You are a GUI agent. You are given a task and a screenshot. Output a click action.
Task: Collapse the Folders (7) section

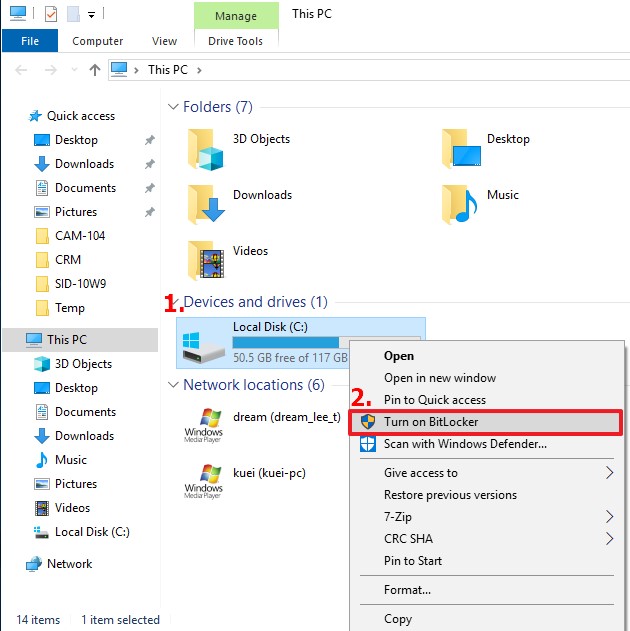point(174,107)
